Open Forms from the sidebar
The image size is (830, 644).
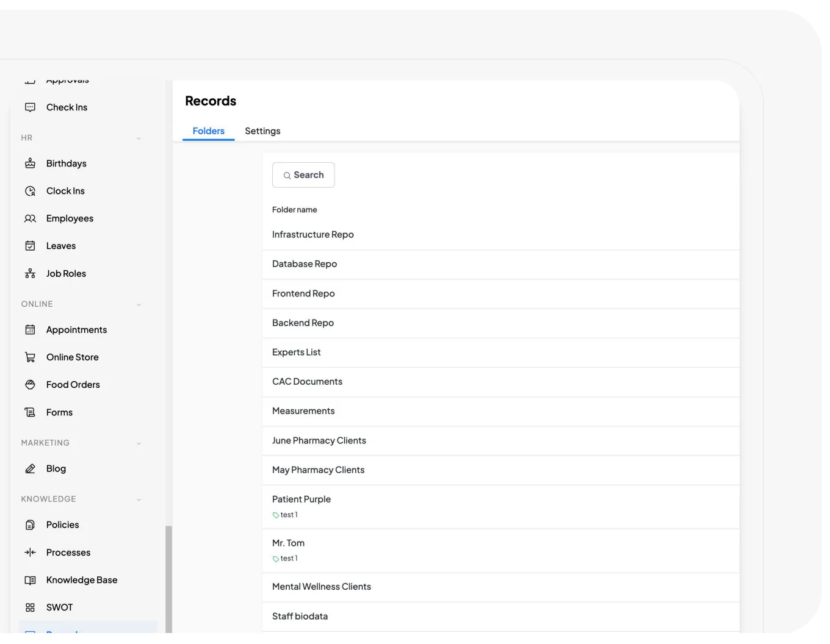[x=59, y=412]
